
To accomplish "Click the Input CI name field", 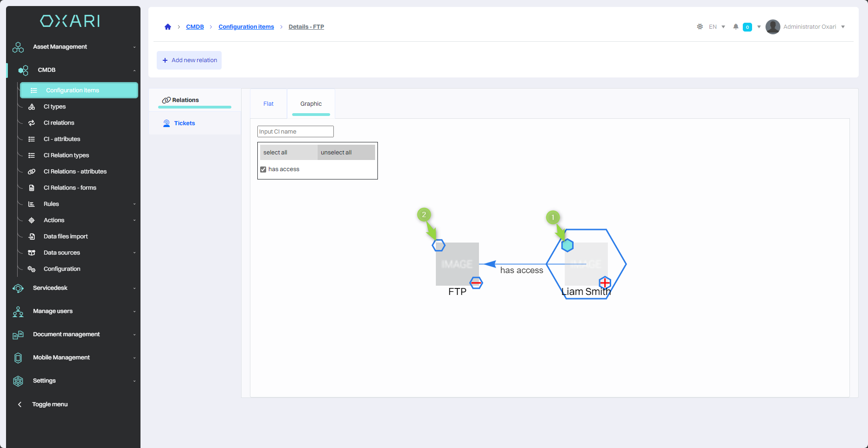I will point(295,132).
